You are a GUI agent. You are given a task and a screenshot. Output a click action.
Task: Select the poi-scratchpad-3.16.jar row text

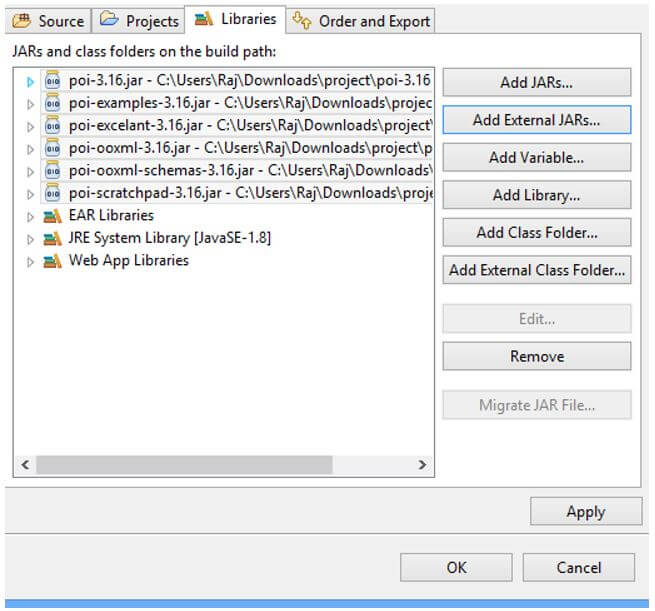250,193
